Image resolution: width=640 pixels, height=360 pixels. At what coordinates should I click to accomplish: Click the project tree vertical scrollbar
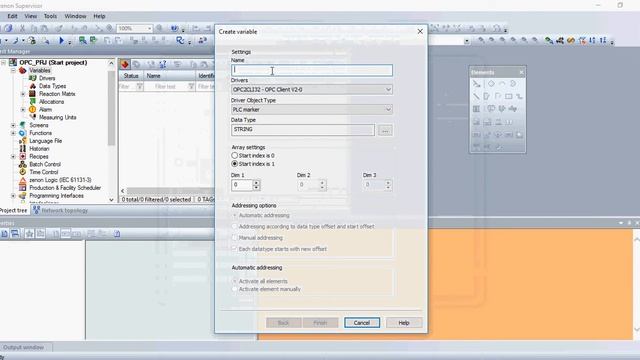tap(111, 108)
